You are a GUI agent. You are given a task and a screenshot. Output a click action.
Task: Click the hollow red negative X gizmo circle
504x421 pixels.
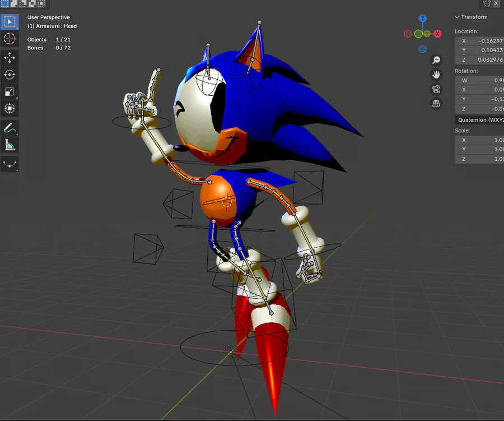408,34
